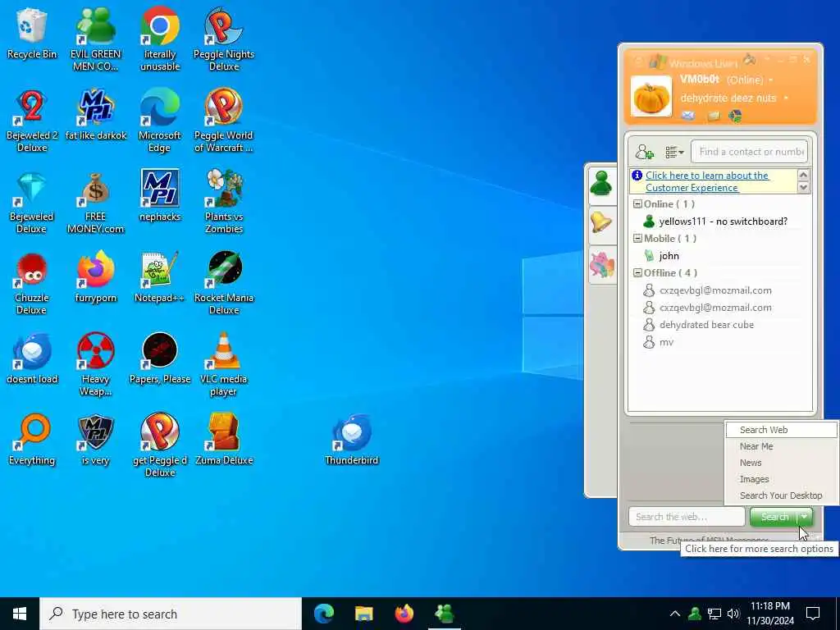
Task: Open the contact list layout dropdown
Action: click(674, 153)
